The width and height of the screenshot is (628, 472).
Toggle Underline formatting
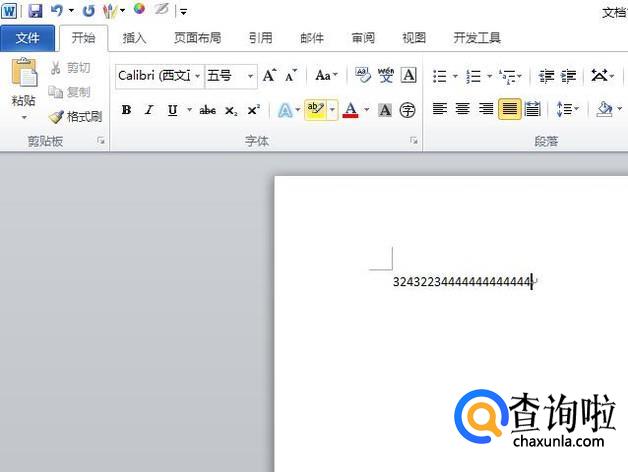(x=173, y=110)
